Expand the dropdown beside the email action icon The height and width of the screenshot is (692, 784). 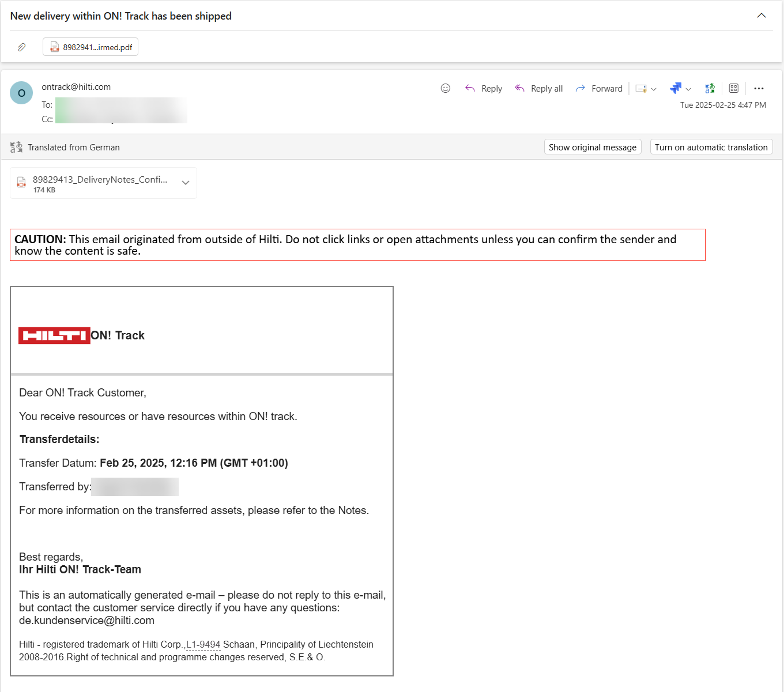coord(654,89)
